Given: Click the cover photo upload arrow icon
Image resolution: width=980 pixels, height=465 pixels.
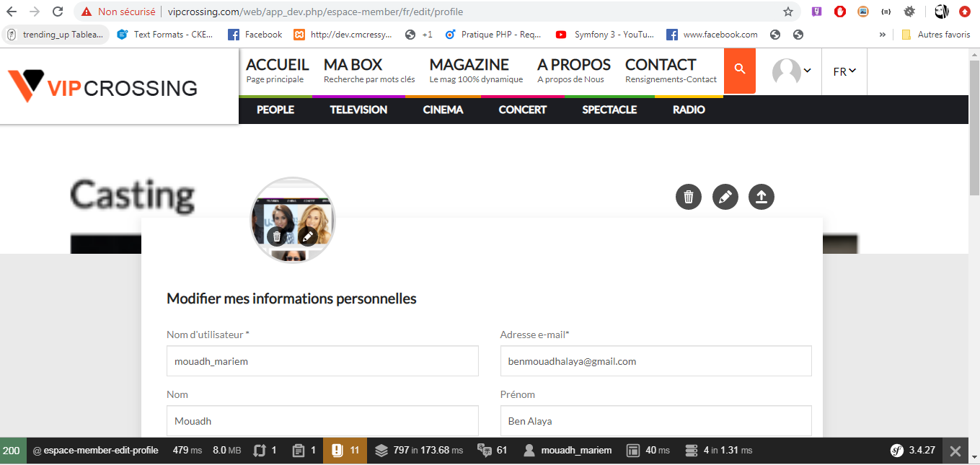Looking at the screenshot, I should click(x=762, y=197).
